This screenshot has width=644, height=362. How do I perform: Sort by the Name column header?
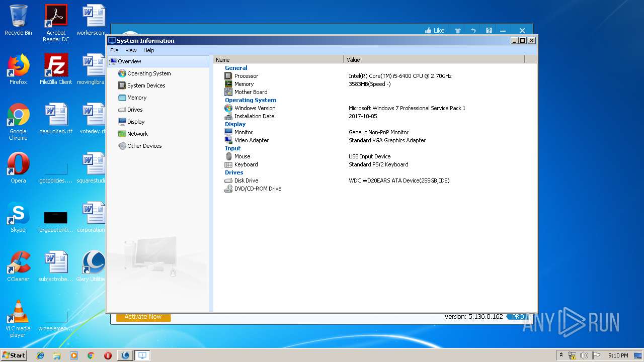tap(278, 59)
